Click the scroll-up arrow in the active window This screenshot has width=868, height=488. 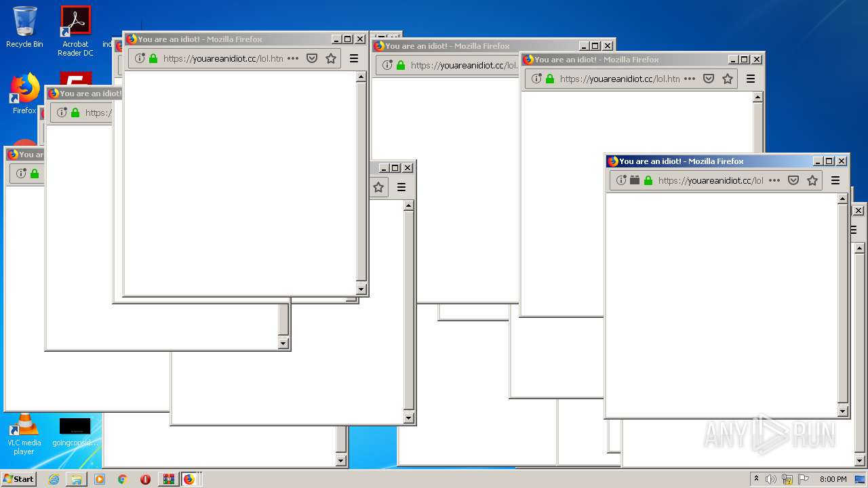pyautogui.click(x=843, y=199)
